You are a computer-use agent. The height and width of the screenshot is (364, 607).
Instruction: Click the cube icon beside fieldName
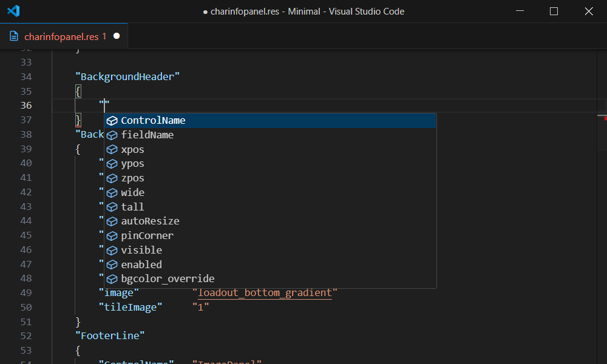click(x=112, y=135)
